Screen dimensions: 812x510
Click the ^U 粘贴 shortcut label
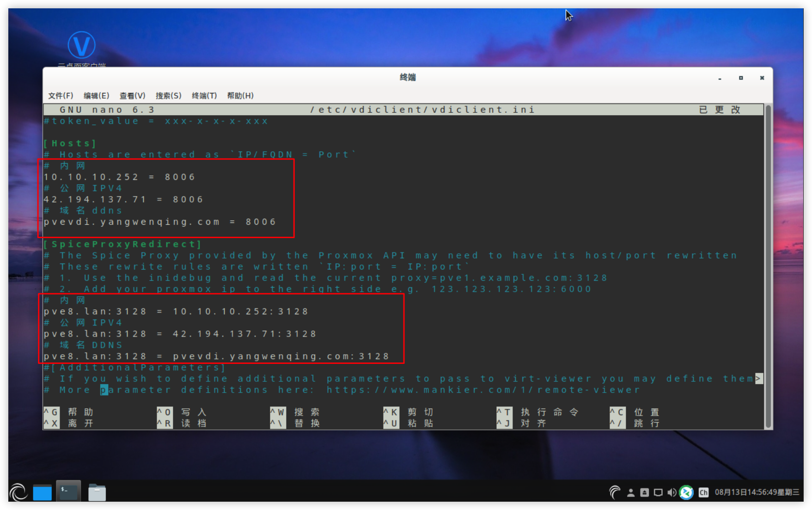coord(408,423)
